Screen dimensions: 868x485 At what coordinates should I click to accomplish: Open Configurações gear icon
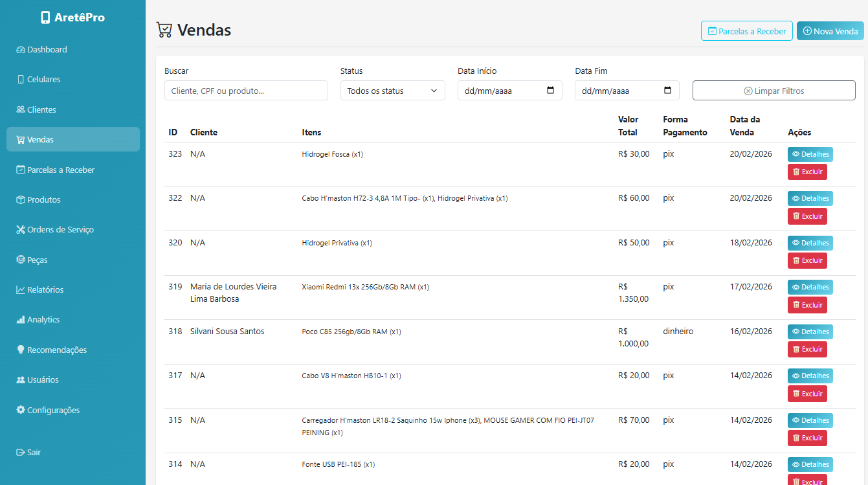(x=21, y=410)
